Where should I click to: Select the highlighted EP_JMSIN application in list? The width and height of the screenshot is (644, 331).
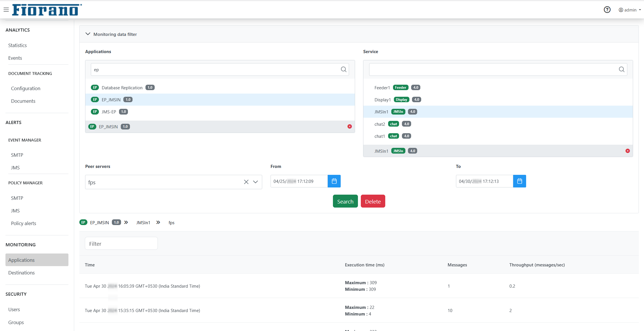click(x=220, y=100)
